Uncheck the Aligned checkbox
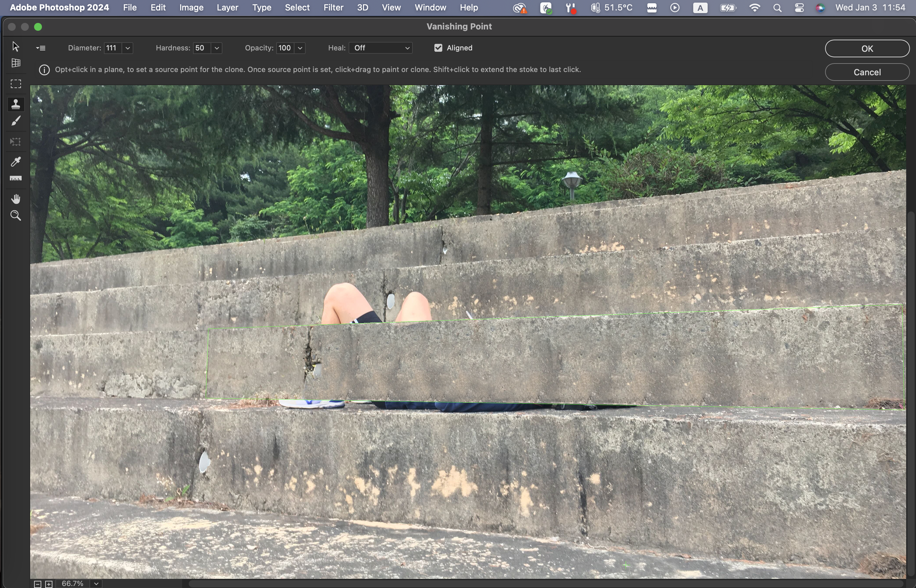Viewport: 916px width, 588px height. [438, 48]
